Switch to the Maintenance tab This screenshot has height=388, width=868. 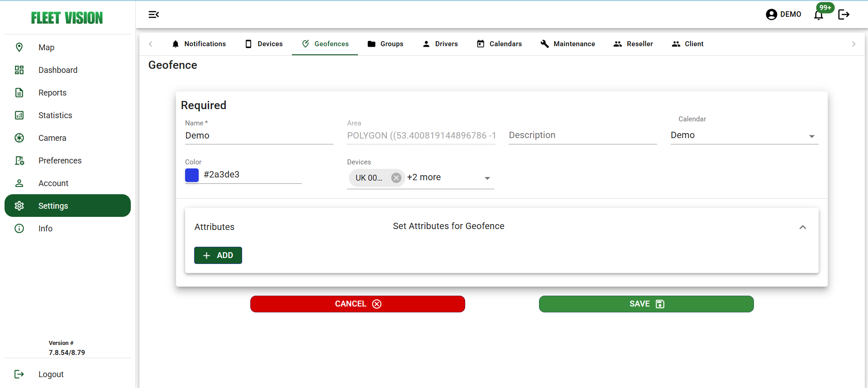568,44
